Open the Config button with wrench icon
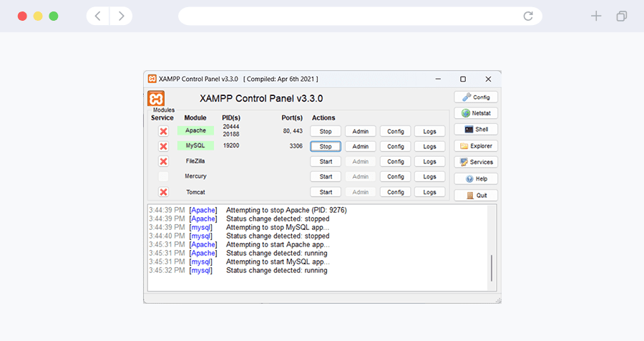The height and width of the screenshot is (341, 644). 476,97
